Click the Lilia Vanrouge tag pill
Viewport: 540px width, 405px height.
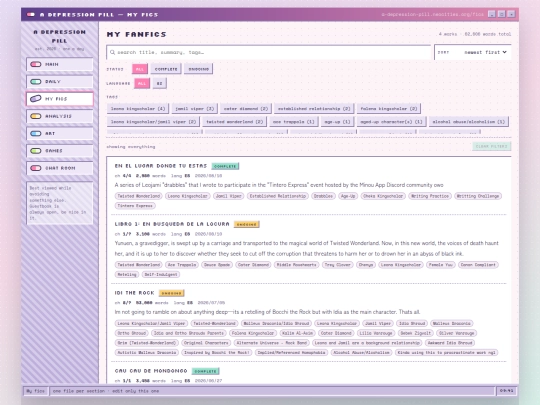376,333
